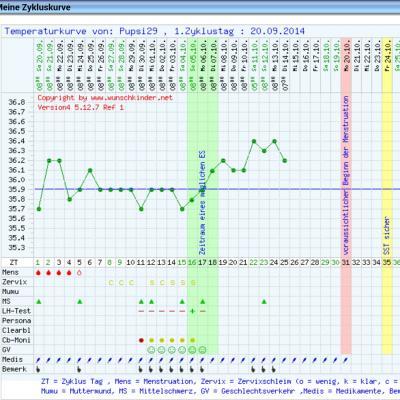Viewport: 400px width, 400px height.
Task: Click the 'Zervix' row label
Action: click(x=14, y=282)
